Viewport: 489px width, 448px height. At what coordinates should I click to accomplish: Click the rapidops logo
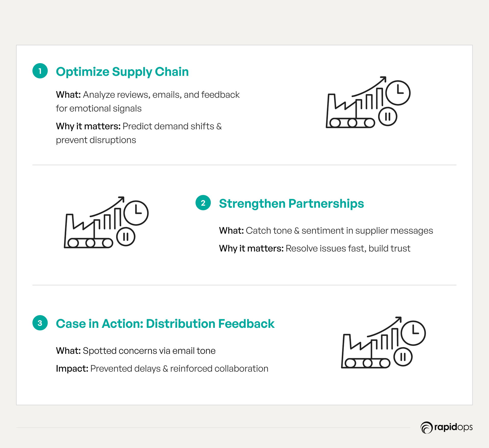click(446, 427)
